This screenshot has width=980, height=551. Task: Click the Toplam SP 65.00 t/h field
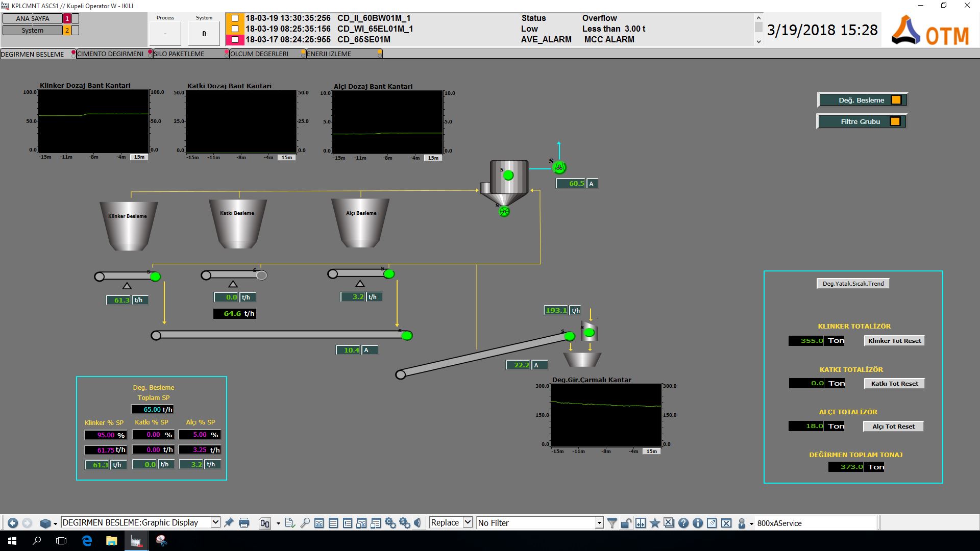click(x=152, y=410)
